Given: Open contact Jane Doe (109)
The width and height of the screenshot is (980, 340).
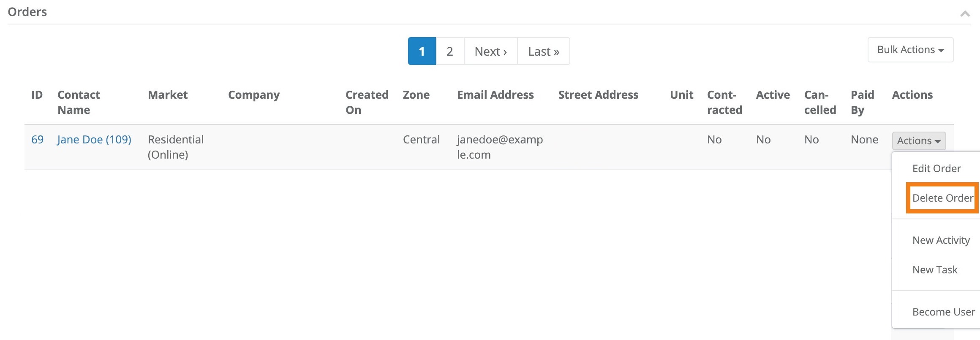Looking at the screenshot, I should (x=94, y=139).
